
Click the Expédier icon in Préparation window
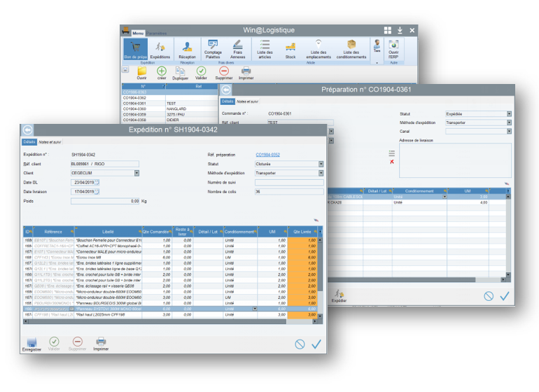pos(339,296)
